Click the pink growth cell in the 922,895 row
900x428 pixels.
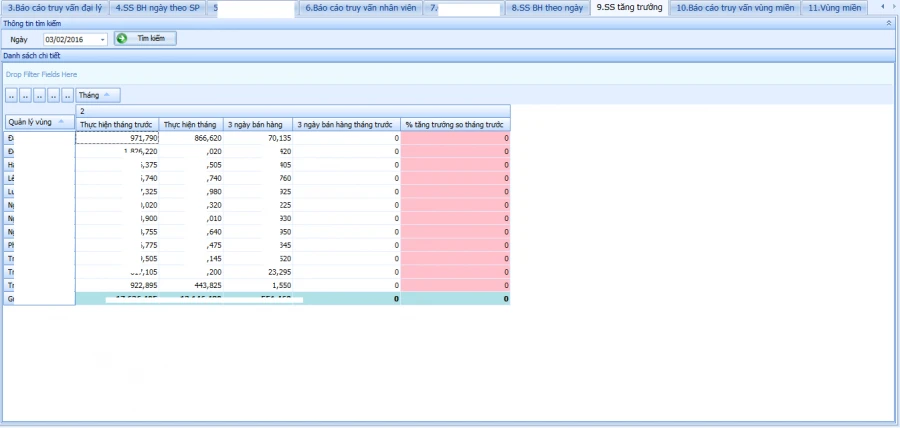[x=456, y=285]
